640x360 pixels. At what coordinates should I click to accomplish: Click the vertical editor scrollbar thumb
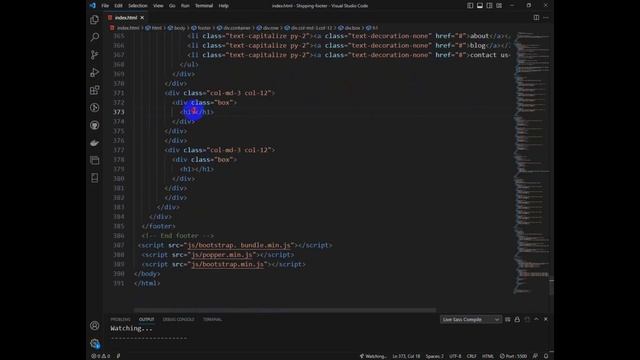click(x=551, y=286)
